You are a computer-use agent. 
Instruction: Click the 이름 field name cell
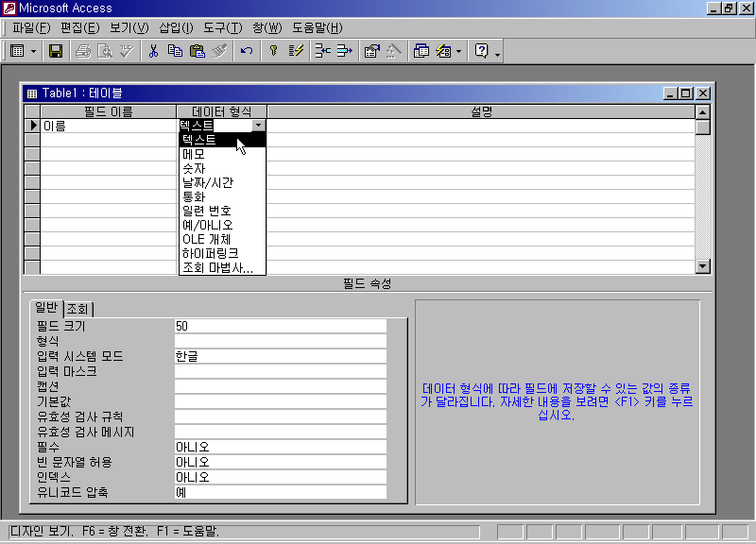(x=109, y=126)
